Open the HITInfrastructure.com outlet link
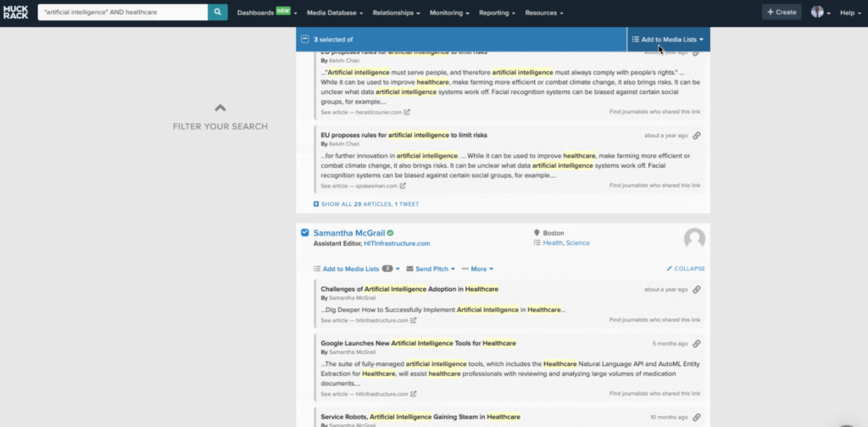The height and width of the screenshot is (427, 868). pos(397,243)
